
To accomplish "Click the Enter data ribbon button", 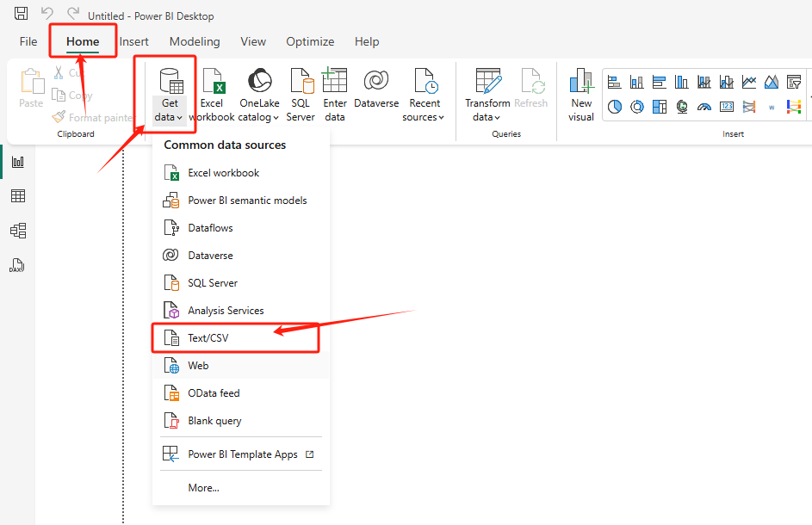I will [335, 95].
